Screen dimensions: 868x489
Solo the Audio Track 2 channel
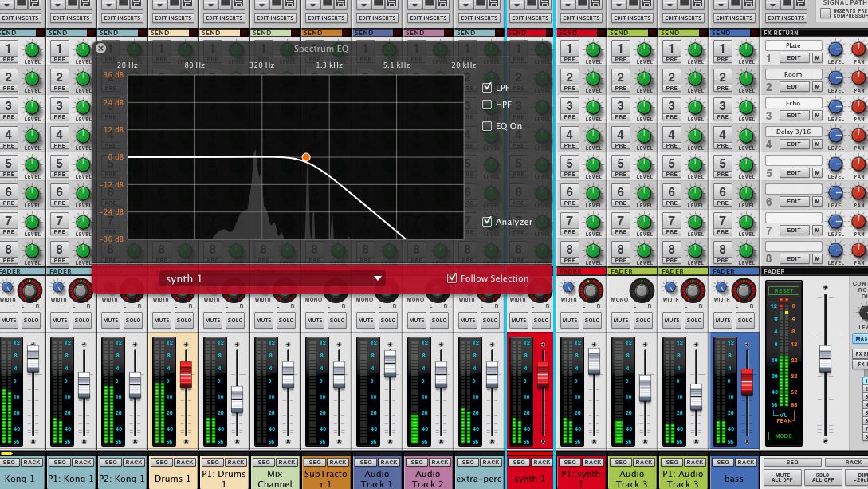[439, 320]
